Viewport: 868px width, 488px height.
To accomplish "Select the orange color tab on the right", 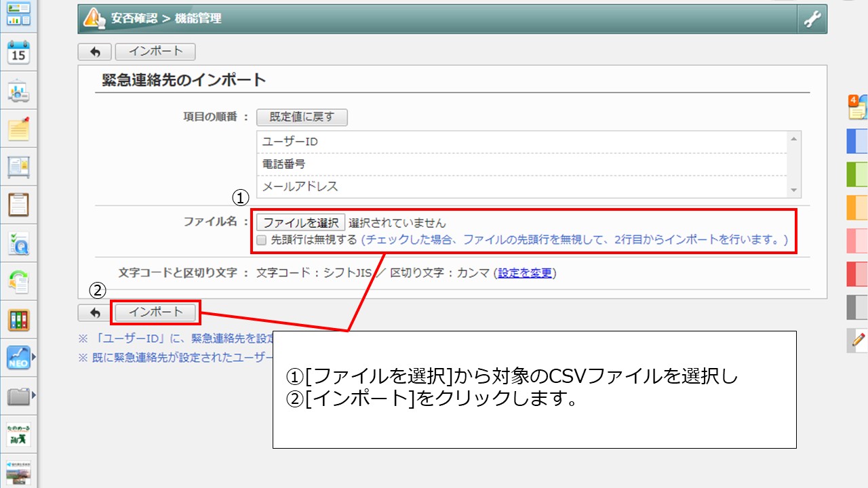I will click(x=857, y=208).
